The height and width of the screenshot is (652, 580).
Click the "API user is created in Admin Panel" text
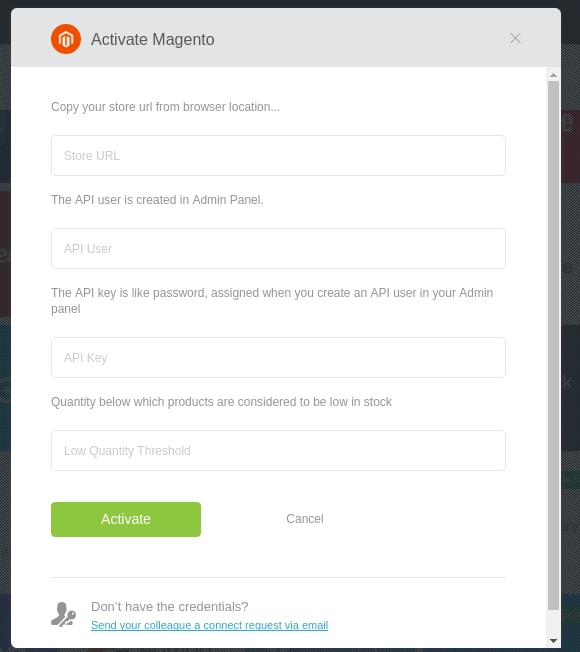157,200
